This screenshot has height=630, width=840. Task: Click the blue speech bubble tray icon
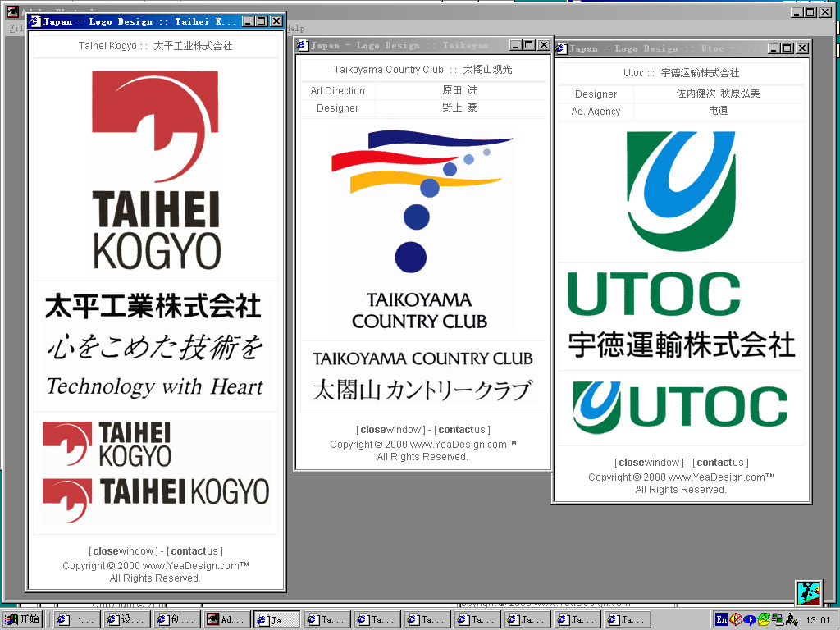(750, 619)
